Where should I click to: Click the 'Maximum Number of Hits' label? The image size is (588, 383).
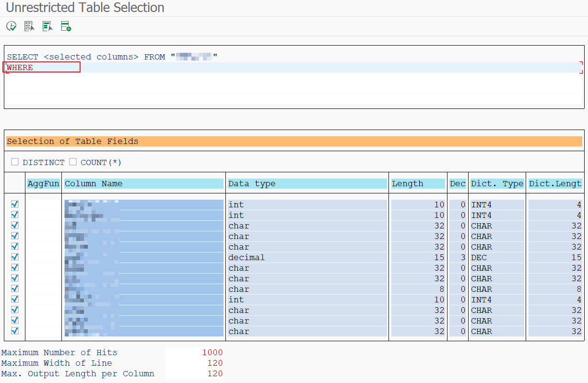pyautogui.click(x=59, y=353)
